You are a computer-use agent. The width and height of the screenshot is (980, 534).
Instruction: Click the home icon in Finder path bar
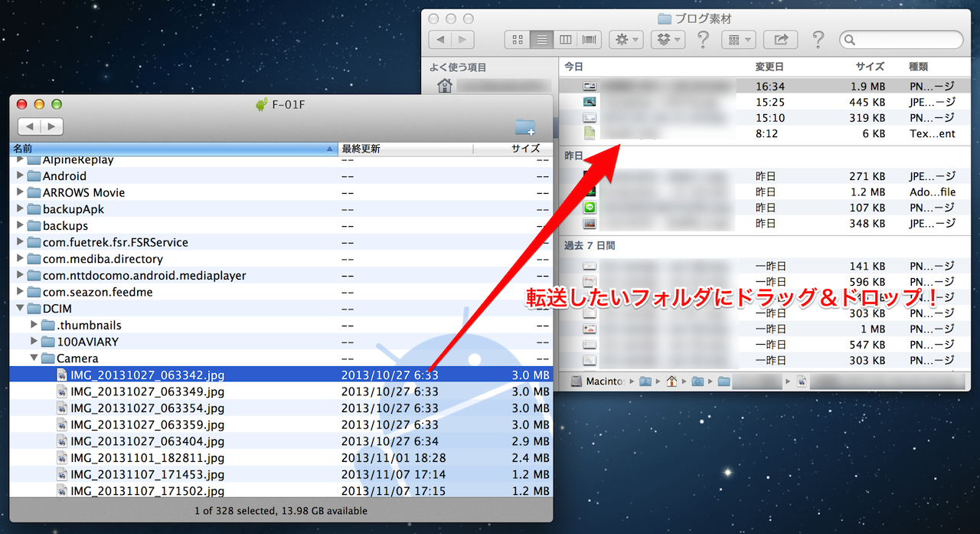coord(671,381)
